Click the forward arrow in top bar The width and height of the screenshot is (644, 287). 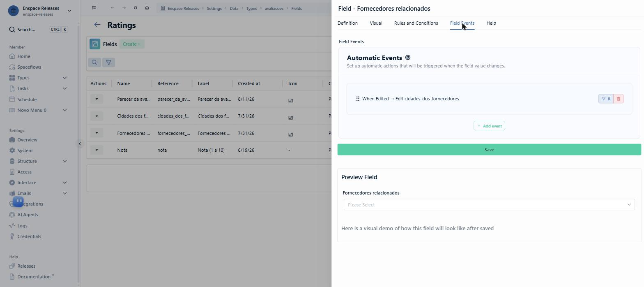coord(124,8)
